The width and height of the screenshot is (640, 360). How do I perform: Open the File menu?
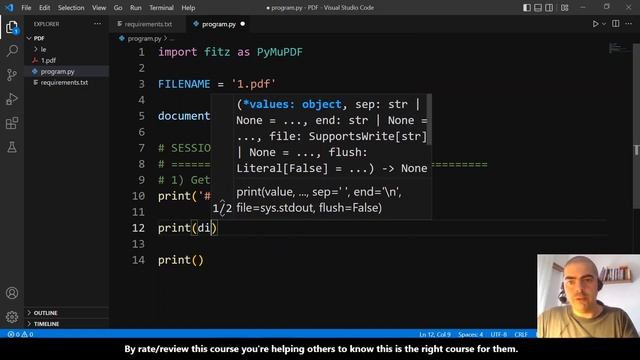tap(26, 8)
